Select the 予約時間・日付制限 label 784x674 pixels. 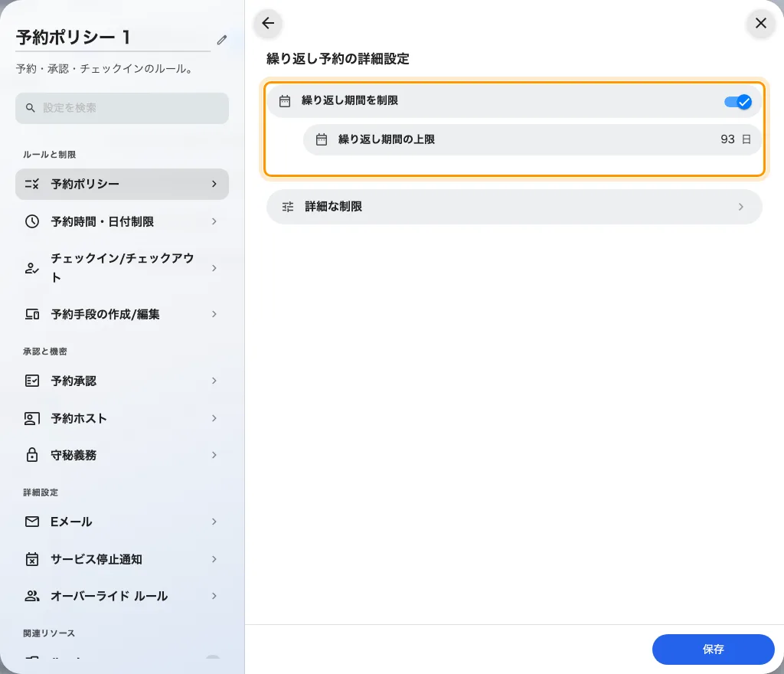(103, 221)
